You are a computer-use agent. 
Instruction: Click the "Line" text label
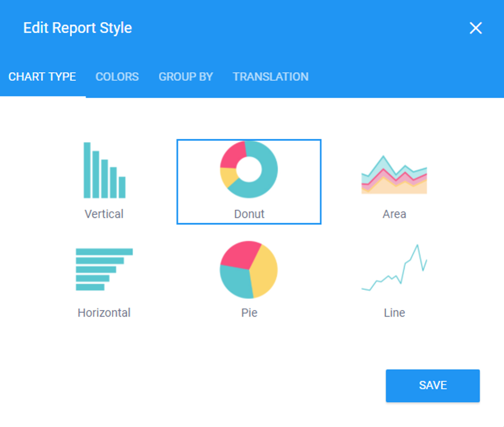pyautogui.click(x=394, y=313)
